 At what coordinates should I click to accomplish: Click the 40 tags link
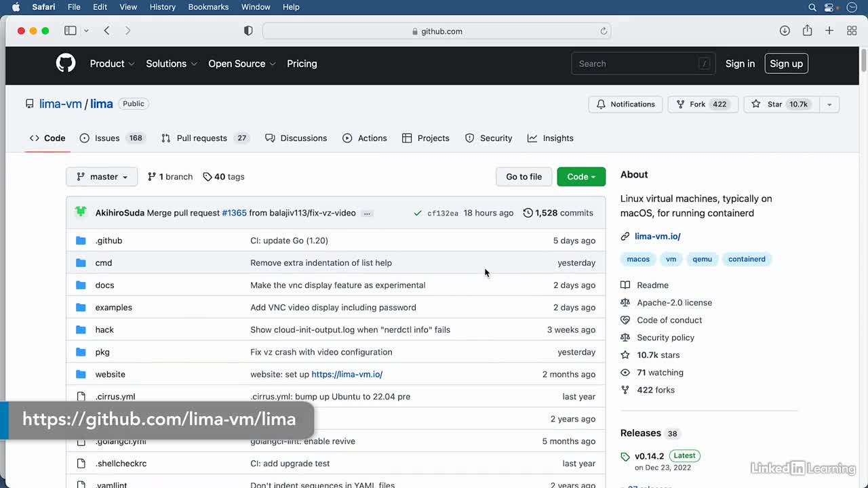(x=224, y=177)
